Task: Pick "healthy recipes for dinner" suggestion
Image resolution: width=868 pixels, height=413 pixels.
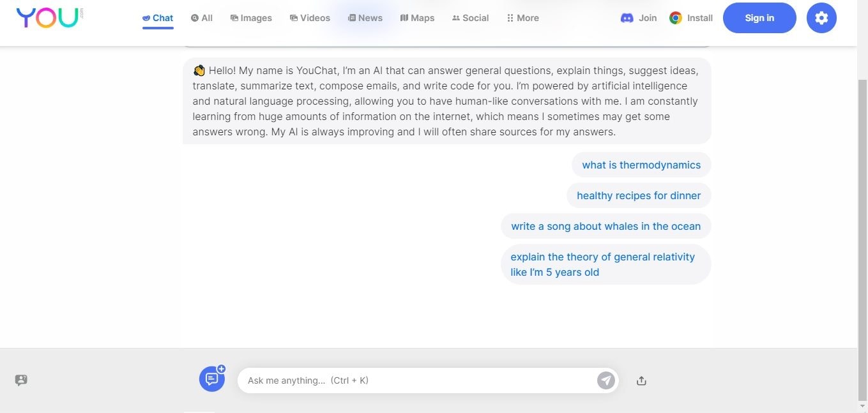Action: [639, 195]
